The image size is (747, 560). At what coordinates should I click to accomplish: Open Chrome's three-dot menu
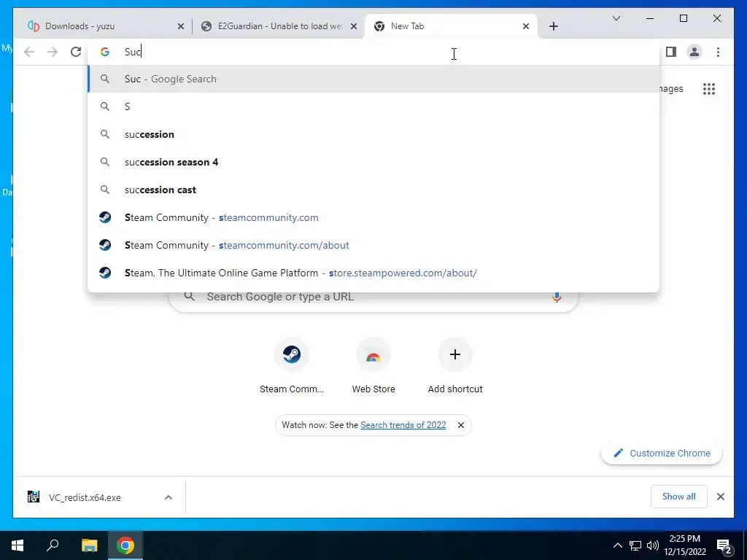718,52
